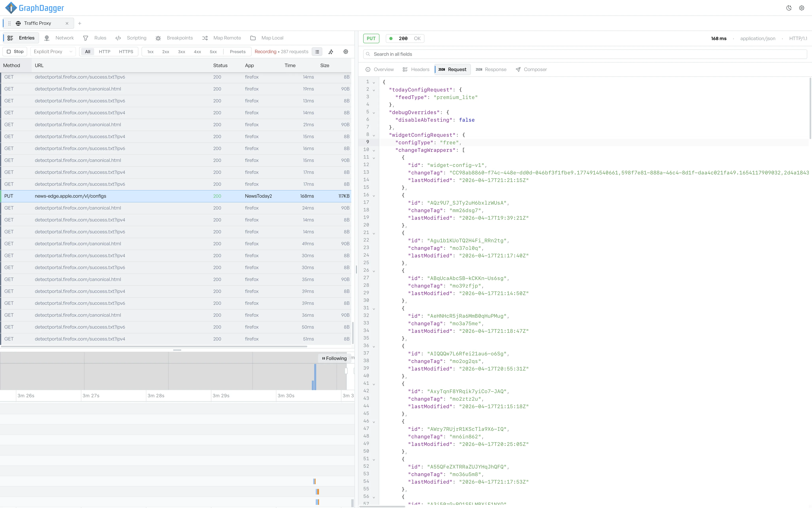
Task: Toggle the list view icon button
Action: [317, 52]
